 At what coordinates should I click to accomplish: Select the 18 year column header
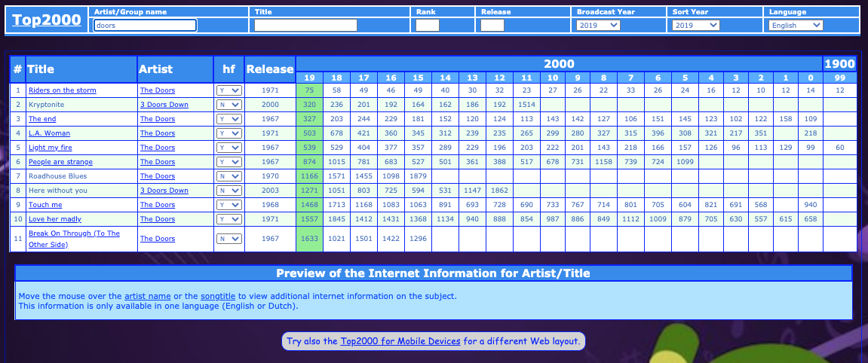(x=336, y=78)
